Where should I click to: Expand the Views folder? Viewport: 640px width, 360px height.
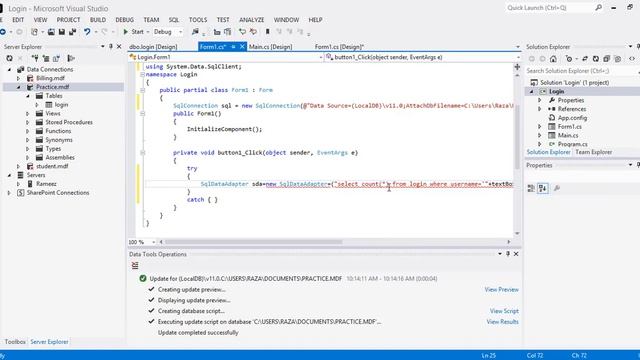coord(27,113)
